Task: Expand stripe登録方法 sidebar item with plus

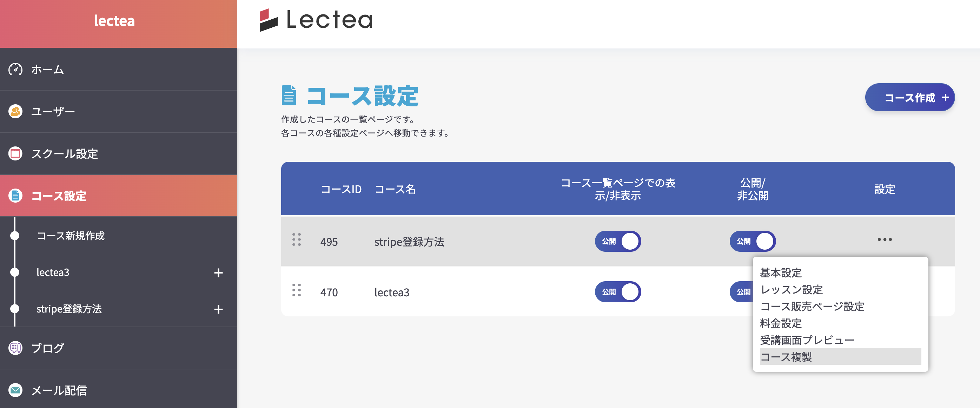Action: coord(218,309)
